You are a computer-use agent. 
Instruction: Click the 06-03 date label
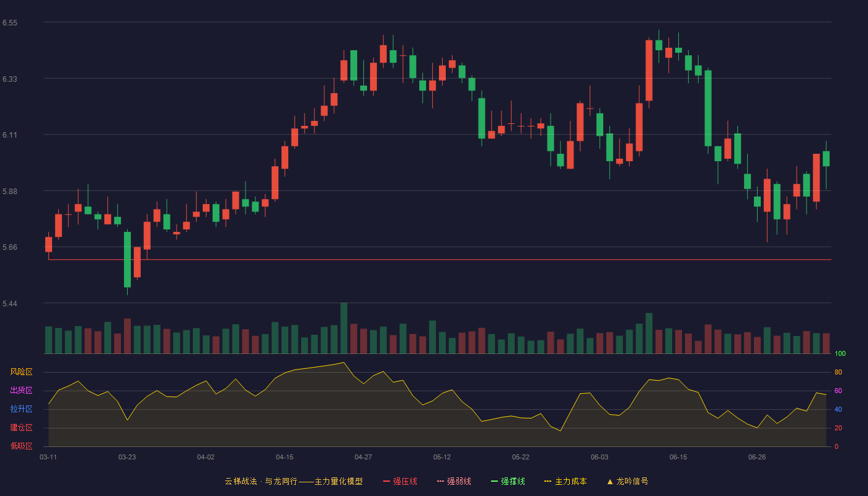[600, 457]
